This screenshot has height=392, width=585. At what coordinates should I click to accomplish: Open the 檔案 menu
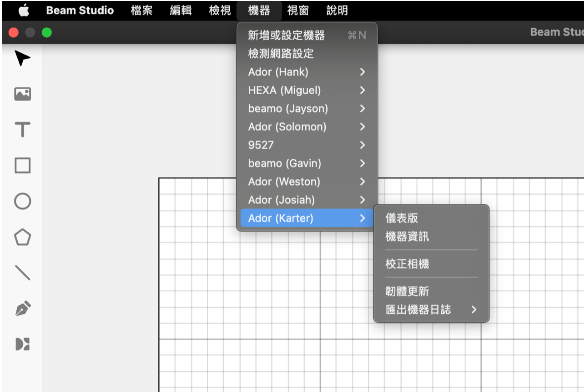141,10
